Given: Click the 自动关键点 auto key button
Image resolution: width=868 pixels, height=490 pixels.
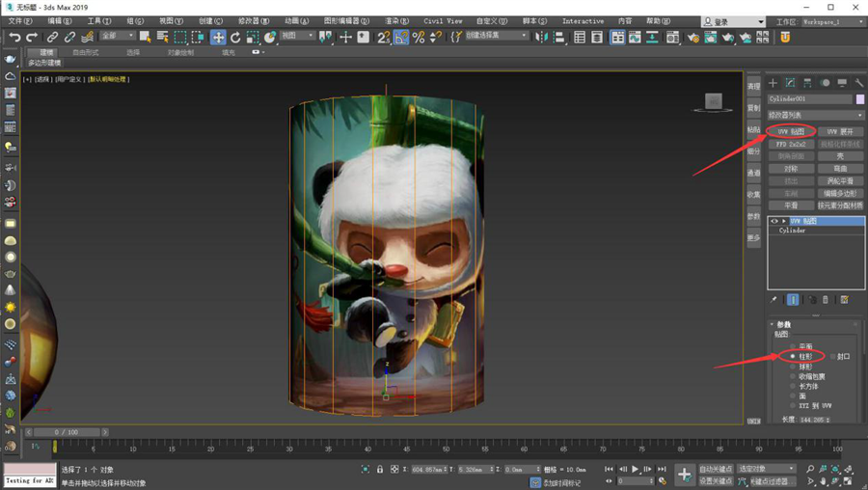Looking at the screenshot, I should pos(716,469).
